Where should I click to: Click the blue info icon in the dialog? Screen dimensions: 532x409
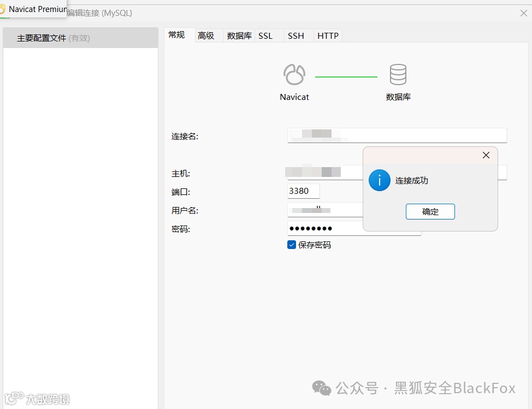tap(379, 180)
